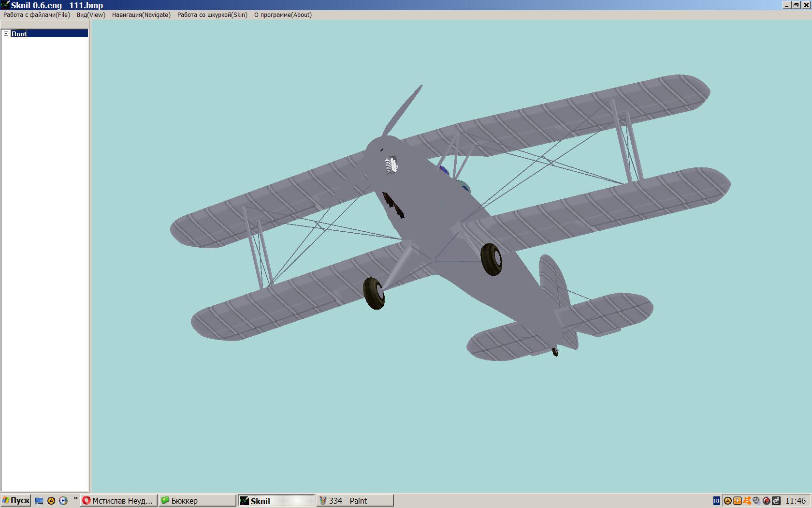The height and width of the screenshot is (508, 812).
Task: Open the Skin menu
Action: tap(212, 15)
